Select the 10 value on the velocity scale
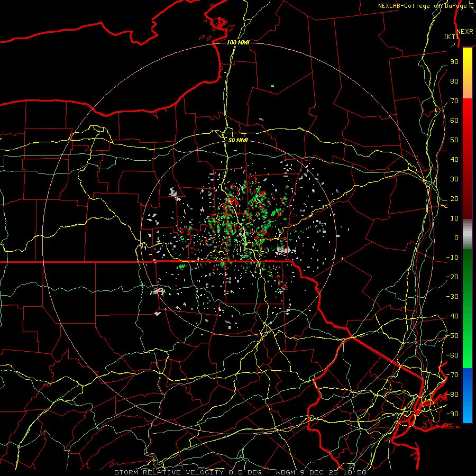Screen dimensions: 476x476 (454, 218)
